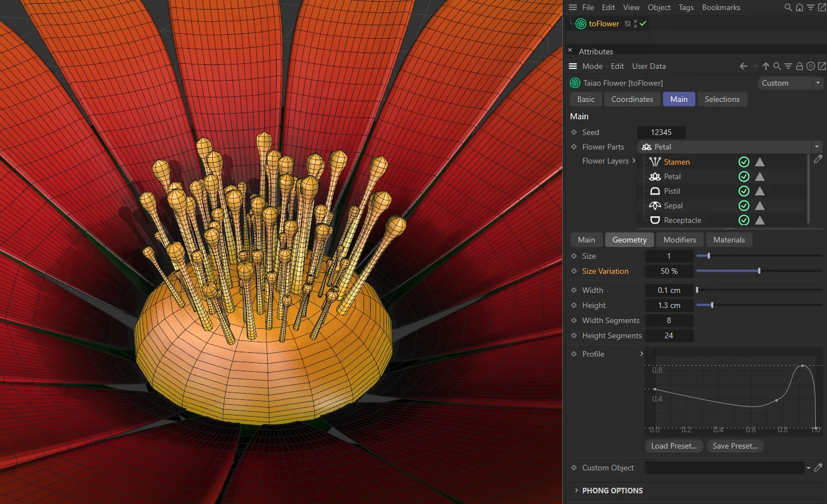Viewport: 827px width, 504px height.
Task: Open the Object menu
Action: tap(659, 7)
